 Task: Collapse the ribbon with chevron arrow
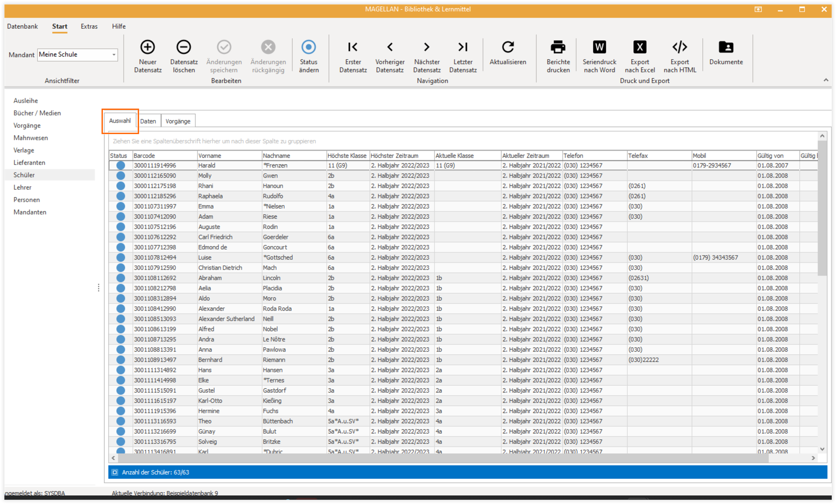point(826,80)
